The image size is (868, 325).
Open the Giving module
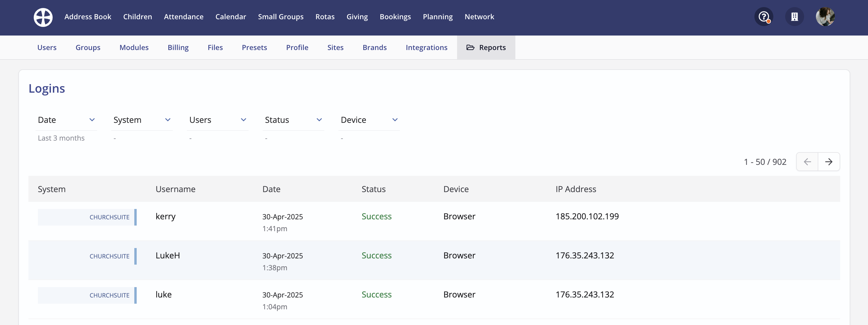pos(357,17)
